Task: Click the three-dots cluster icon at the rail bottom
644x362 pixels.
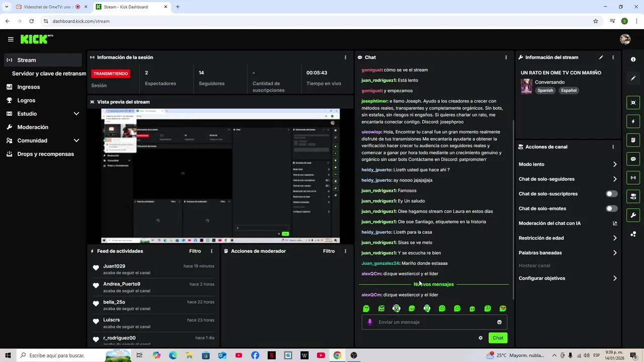Action: 633,234
